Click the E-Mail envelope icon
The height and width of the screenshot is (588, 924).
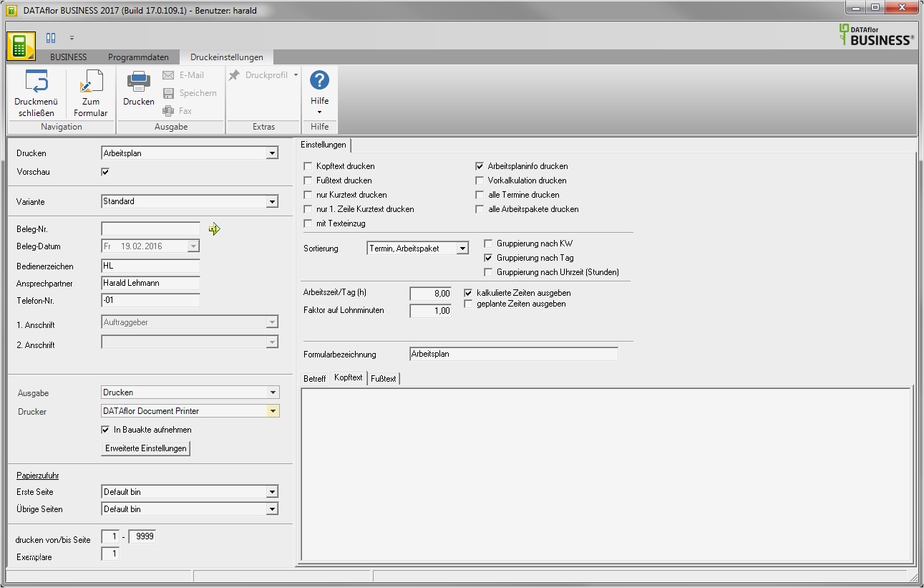click(168, 75)
